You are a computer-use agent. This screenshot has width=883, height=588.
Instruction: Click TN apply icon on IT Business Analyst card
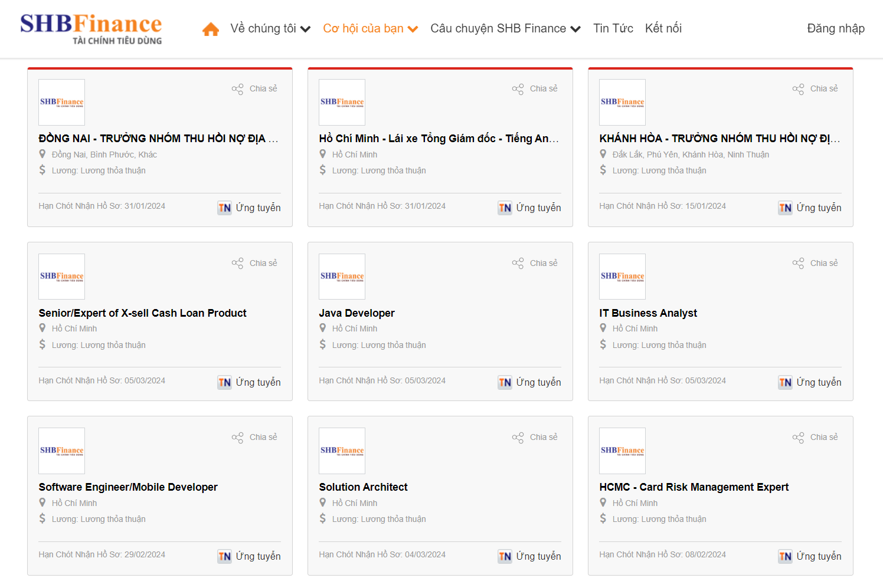[x=786, y=382]
